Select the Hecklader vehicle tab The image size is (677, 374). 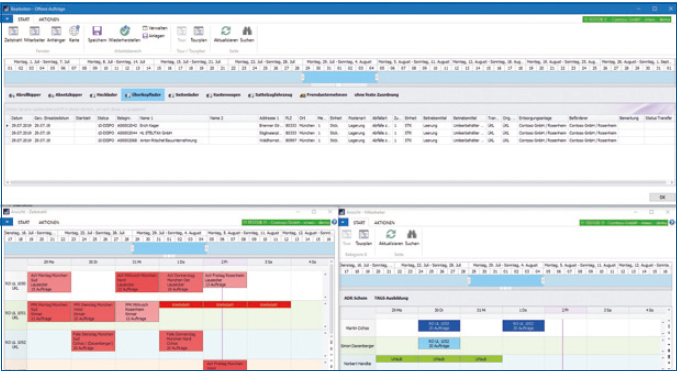(x=103, y=95)
